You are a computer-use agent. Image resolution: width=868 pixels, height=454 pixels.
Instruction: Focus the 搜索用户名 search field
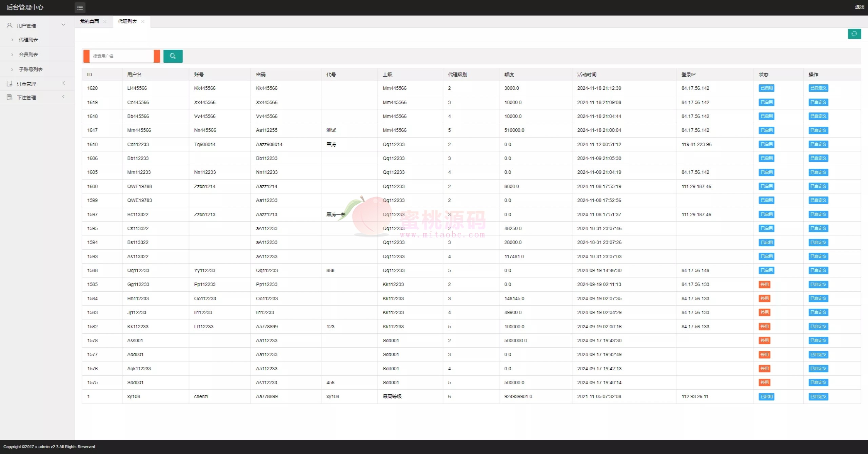[121, 56]
